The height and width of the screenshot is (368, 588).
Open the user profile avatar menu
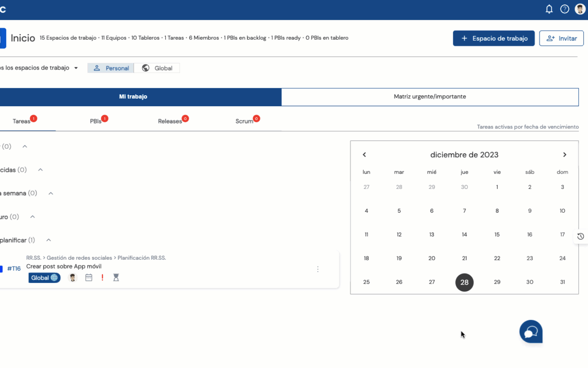[580, 9]
